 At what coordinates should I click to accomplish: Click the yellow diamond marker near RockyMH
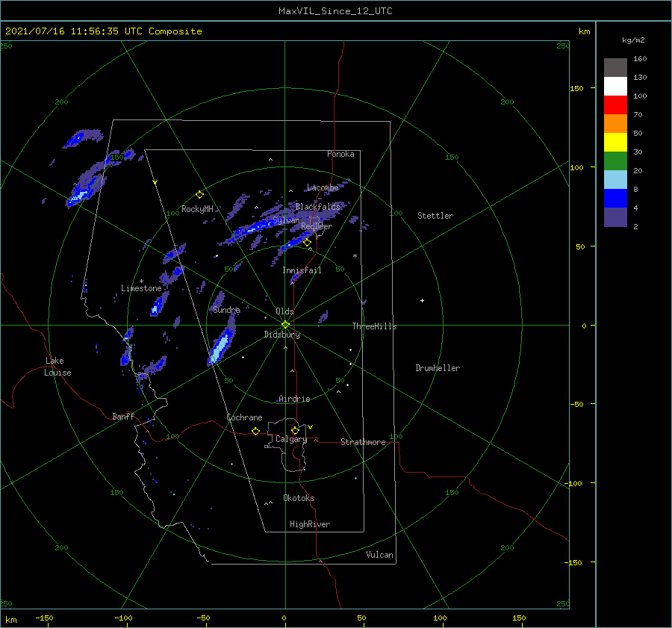pyautogui.click(x=199, y=195)
